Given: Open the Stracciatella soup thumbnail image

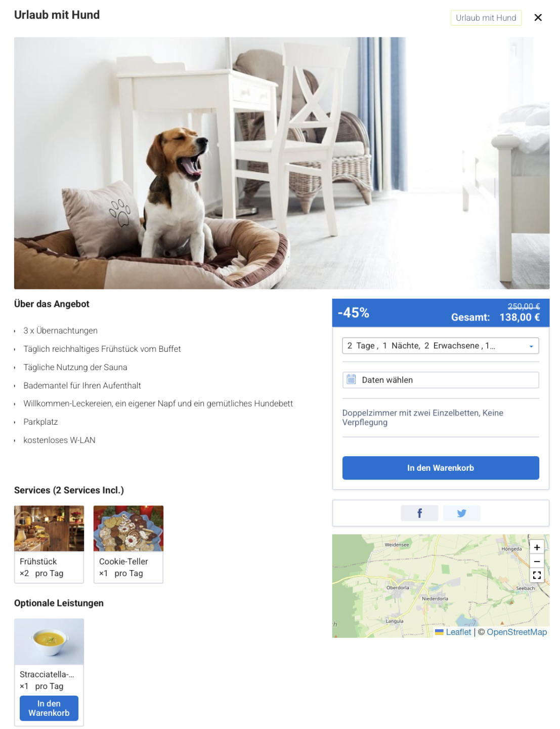Looking at the screenshot, I should 49,641.
